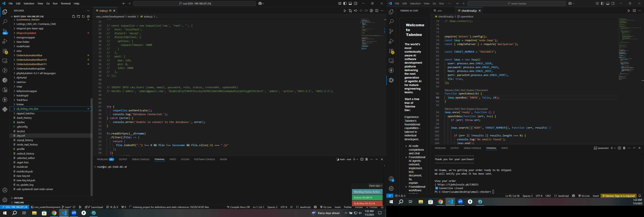The image size is (644, 217).
Task: Open Chrome from the left taskbar
Action: tap(54, 213)
